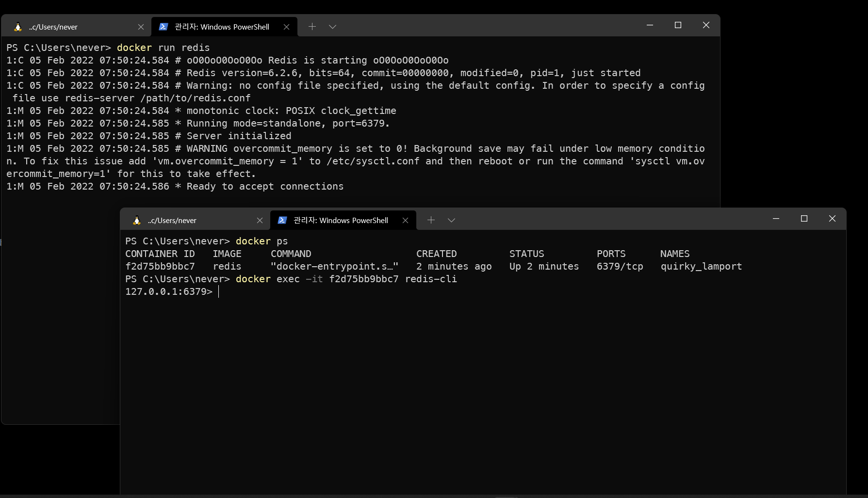This screenshot has width=868, height=498.
Task: Close the front terminal window
Action: pos(832,219)
